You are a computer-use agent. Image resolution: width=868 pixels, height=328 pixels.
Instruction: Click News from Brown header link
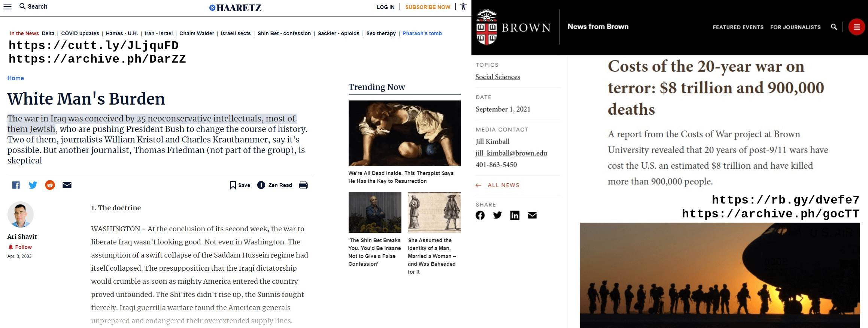coord(598,27)
